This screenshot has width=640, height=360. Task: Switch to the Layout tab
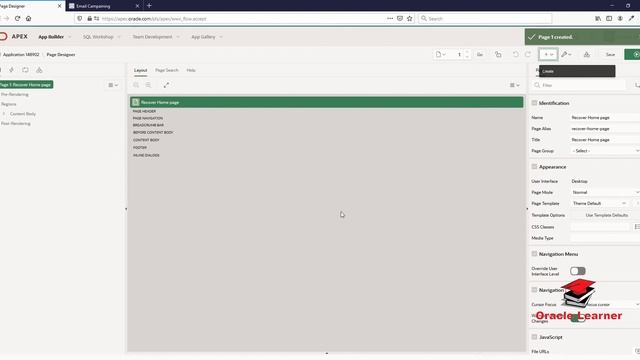tap(140, 70)
